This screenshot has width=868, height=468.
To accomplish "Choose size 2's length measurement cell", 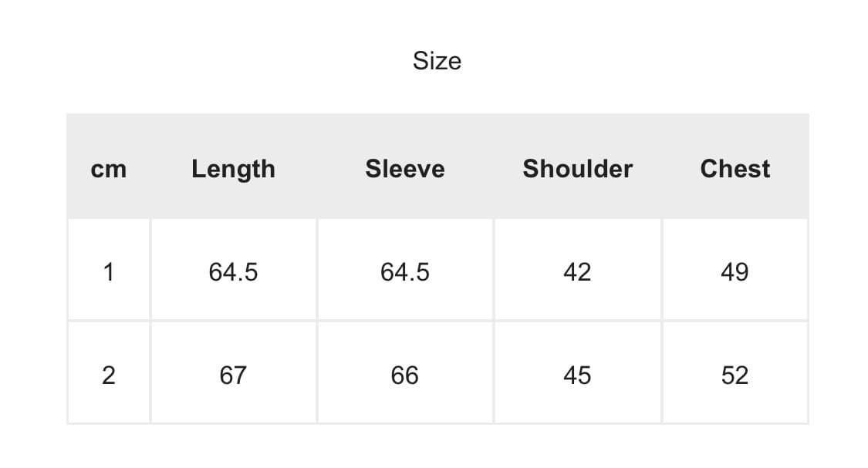I will (x=233, y=375).
